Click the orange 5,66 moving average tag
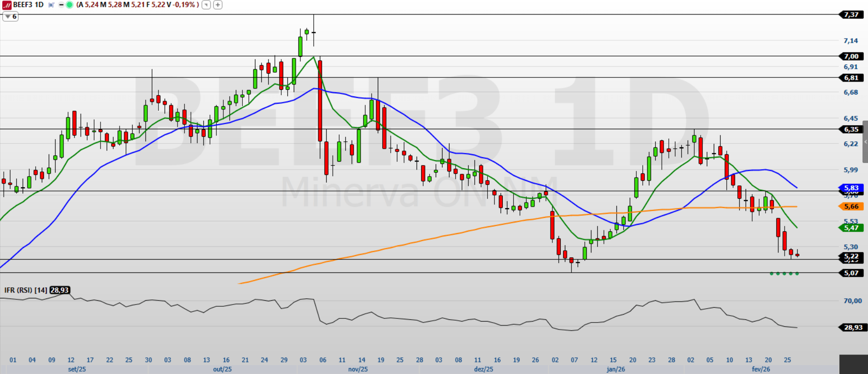This screenshot has width=868, height=374. 851,207
